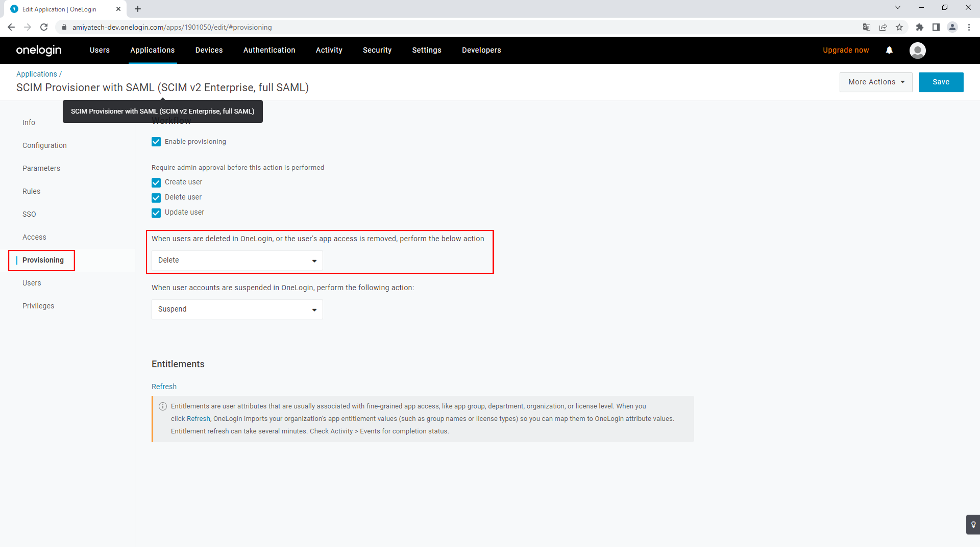Go to the Parameters sidebar tab
This screenshot has height=547, width=980.
pyautogui.click(x=41, y=168)
